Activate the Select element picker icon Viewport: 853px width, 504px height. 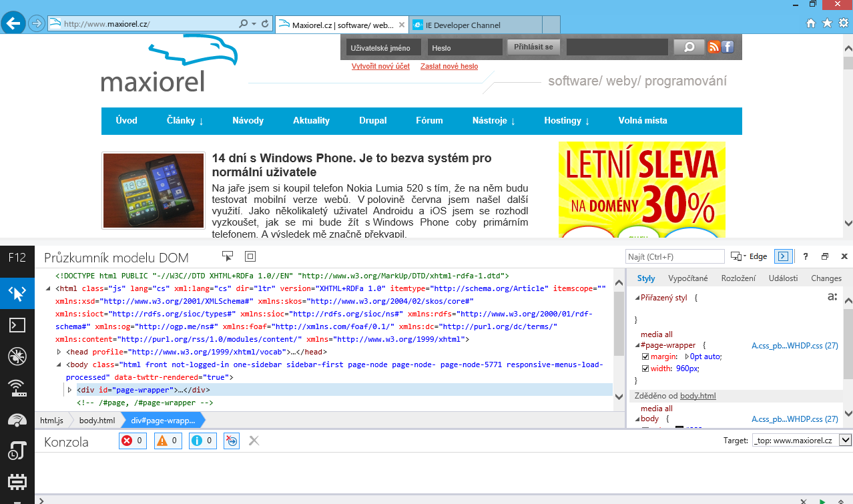pyautogui.click(x=228, y=256)
